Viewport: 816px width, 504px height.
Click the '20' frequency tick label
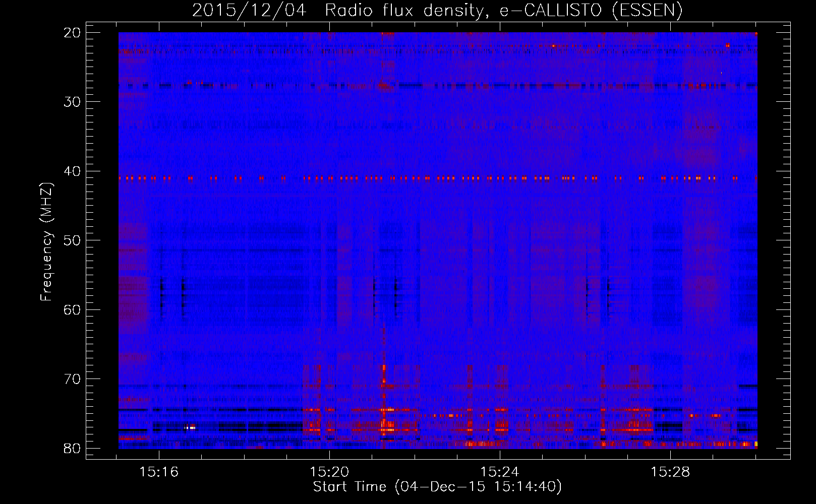pos(72,33)
